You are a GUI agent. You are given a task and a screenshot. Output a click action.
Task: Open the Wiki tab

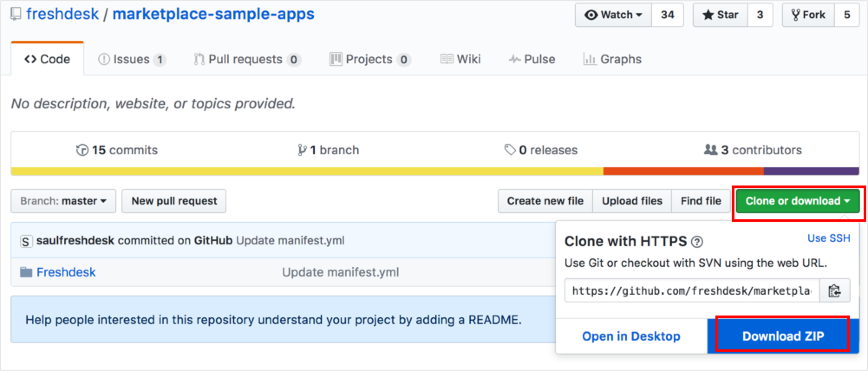pyautogui.click(x=460, y=59)
